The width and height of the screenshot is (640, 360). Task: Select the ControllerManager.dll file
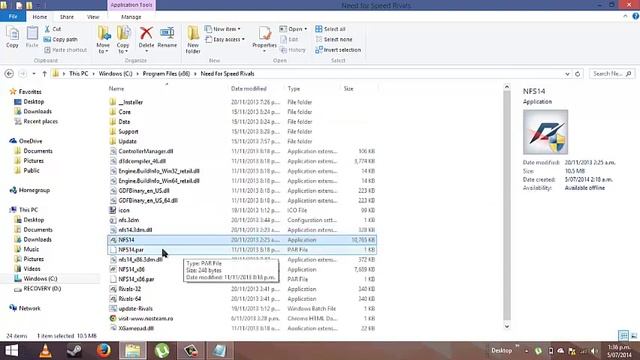click(x=146, y=151)
